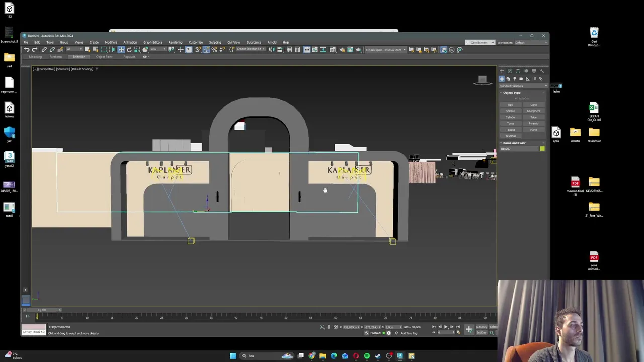644x362 pixels.
Task: Activate the Select and Scale tool
Action: [x=137, y=50]
